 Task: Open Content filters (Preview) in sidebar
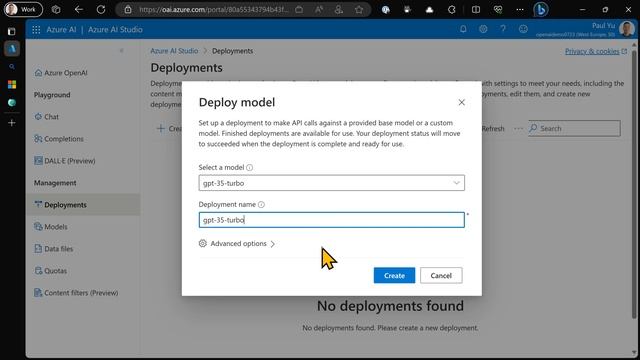point(76,293)
